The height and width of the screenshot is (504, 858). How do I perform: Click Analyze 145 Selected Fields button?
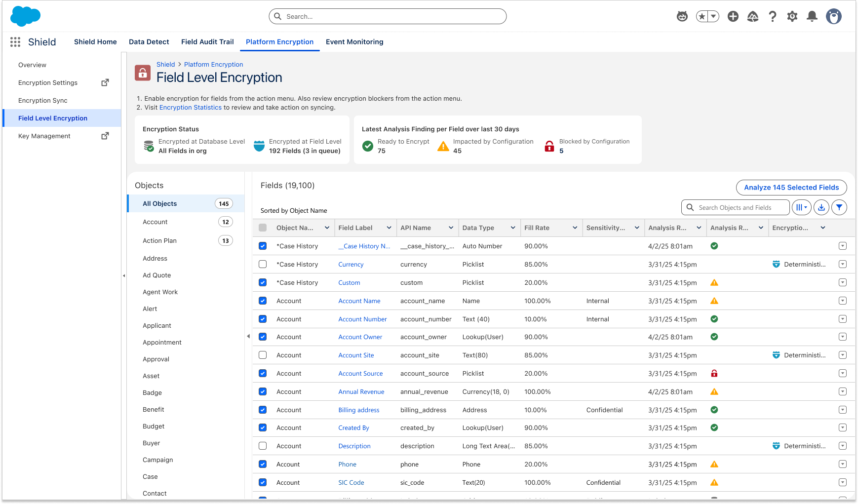[791, 188]
